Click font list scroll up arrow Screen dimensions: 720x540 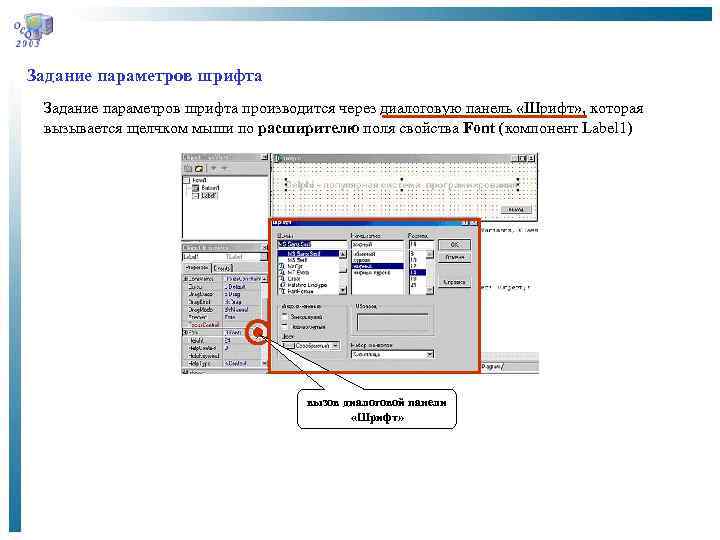click(343, 254)
